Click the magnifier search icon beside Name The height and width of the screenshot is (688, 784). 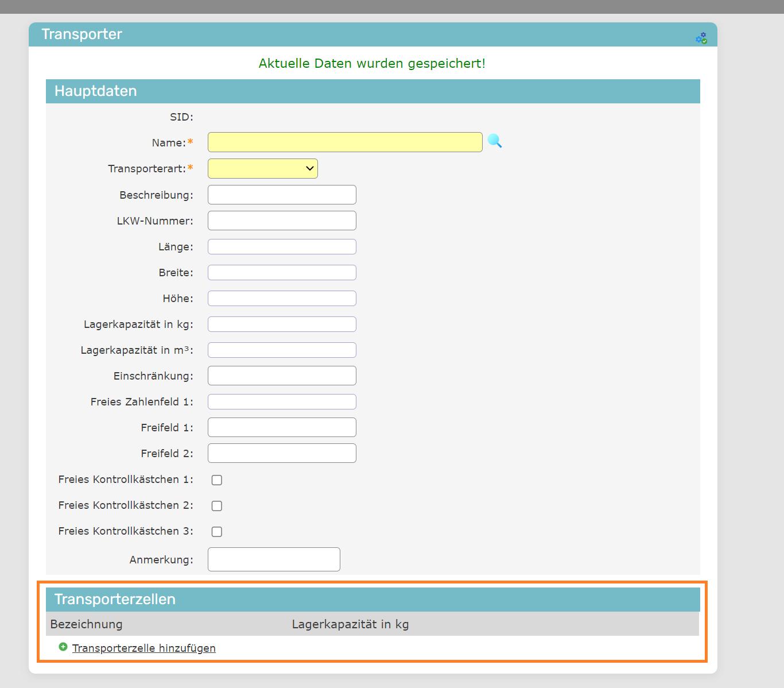pos(494,141)
